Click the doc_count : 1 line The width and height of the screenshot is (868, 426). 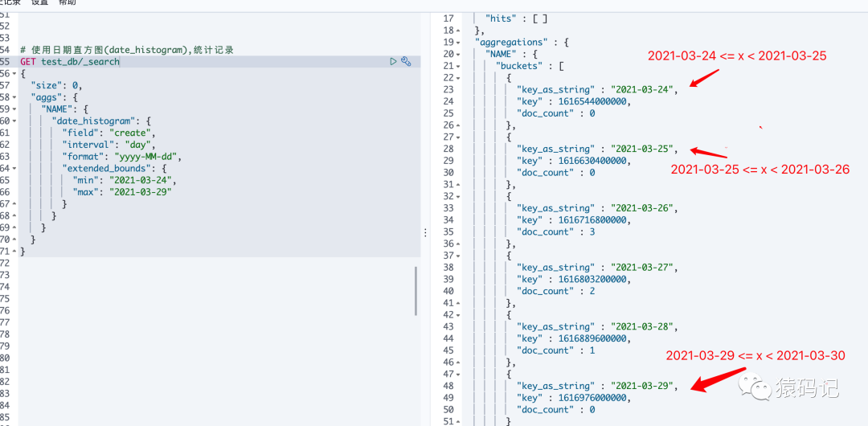(555, 350)
